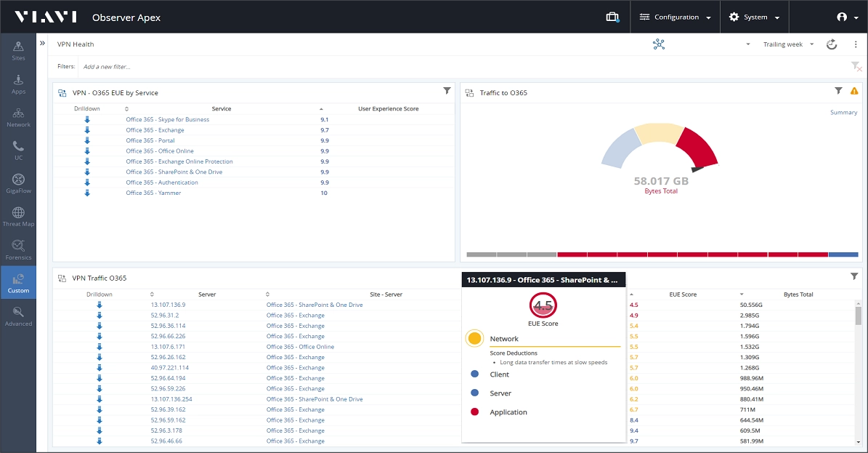Select the Custom sidebar tab
Image resolution: width=868 pixels, height=453 pixels.
18,284
